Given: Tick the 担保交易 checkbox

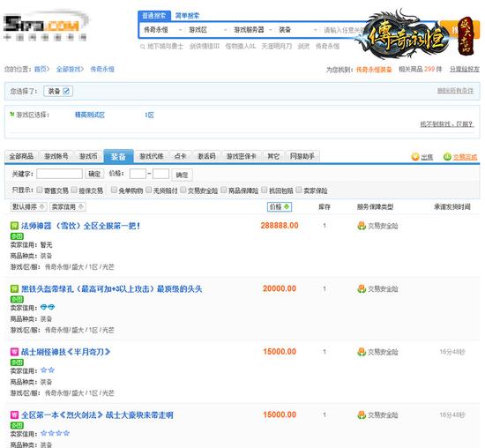Looking at the screenshot, I should [74, 190].
